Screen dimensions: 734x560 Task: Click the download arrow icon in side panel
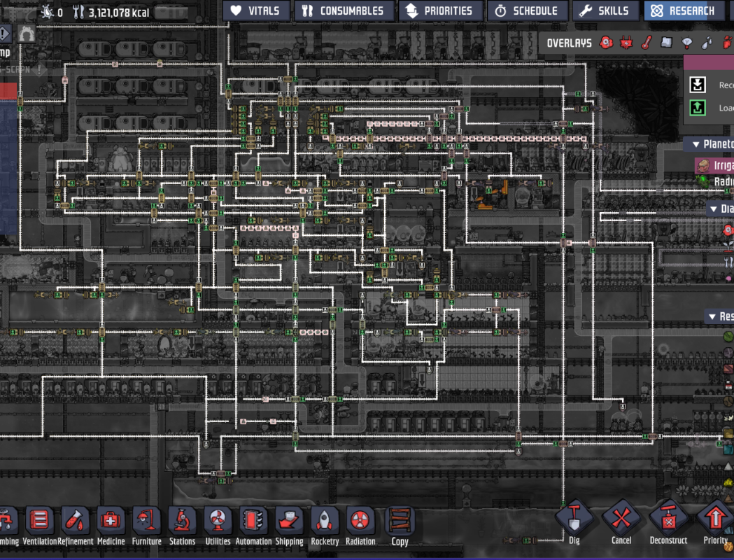pos(698,85)
